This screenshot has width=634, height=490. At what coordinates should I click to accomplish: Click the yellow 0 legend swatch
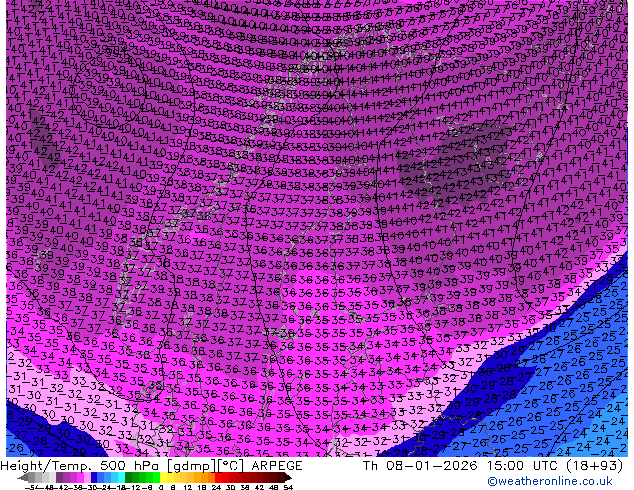163,477
